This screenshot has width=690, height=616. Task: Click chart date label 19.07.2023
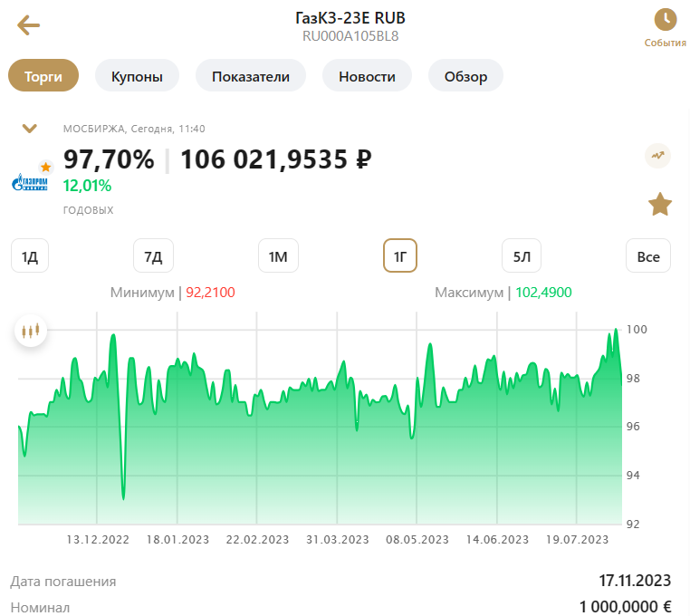point(577,540)
